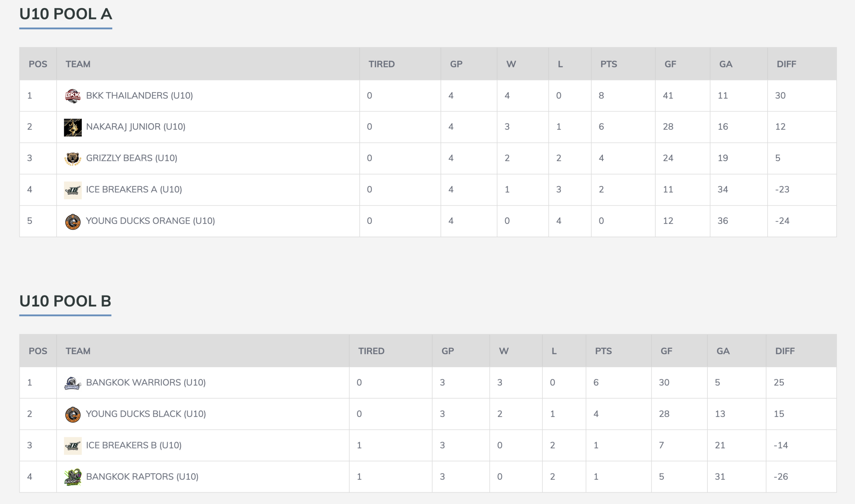Image resolution: width=855 pixels, height=504 pixels.
Task: Click the TEAM column header in Pool B
Action: pos(78,351)
